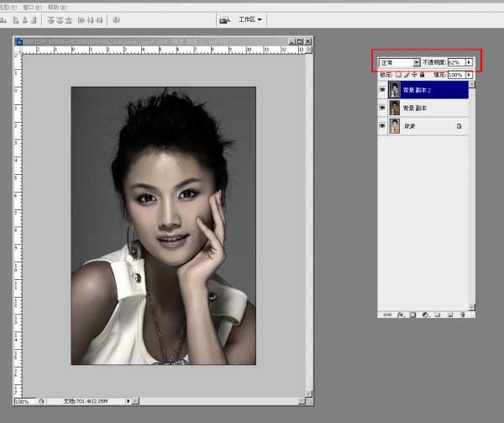Open the 正常 blend mode dropdown
This screenshot has width=504, height=423.
coord(400,62)
